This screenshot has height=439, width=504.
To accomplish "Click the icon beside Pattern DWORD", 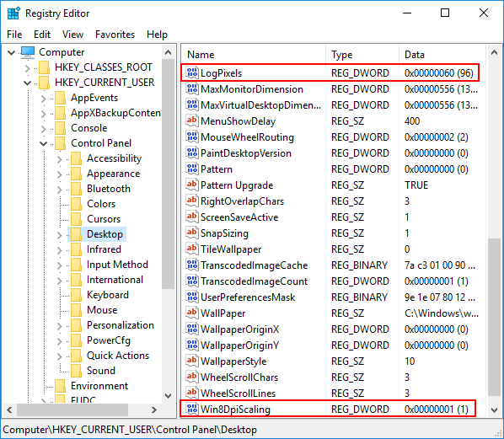I will click(192, 169).
